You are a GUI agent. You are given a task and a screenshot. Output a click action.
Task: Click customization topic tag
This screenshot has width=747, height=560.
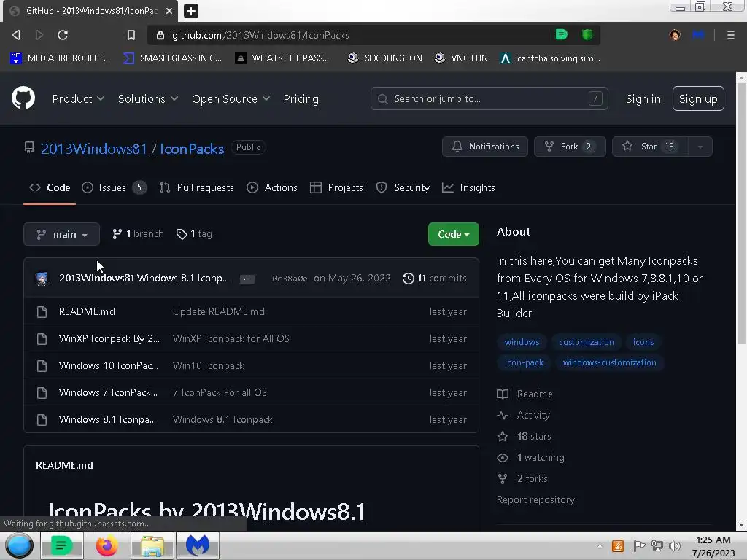pos(587,342)
